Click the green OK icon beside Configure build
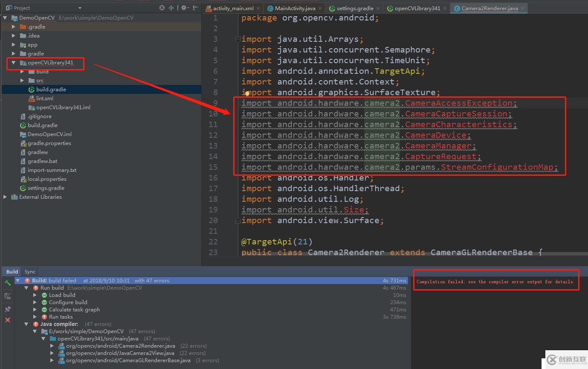 tap(44, 302)
